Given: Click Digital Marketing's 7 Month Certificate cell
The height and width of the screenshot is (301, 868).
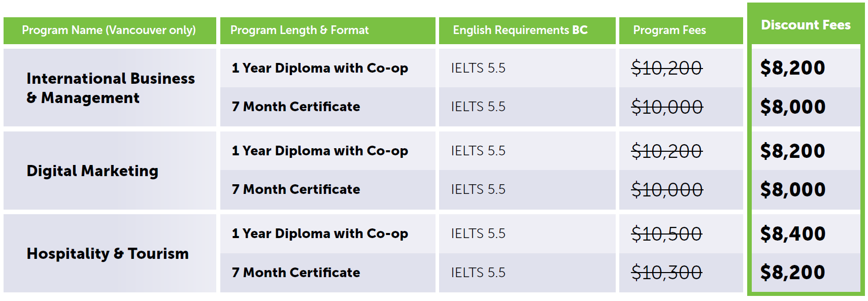Looking at the screenshot, I should click(295, 190).
